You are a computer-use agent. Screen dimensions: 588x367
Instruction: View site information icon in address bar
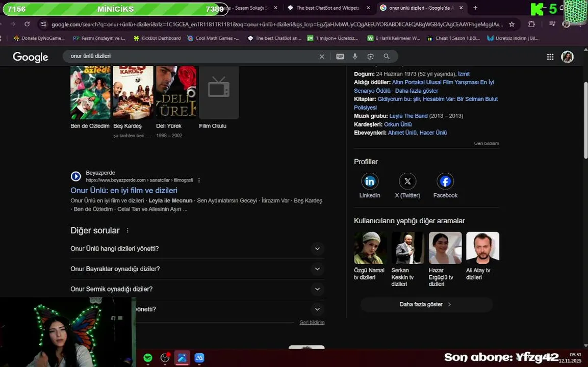[44, 24]
